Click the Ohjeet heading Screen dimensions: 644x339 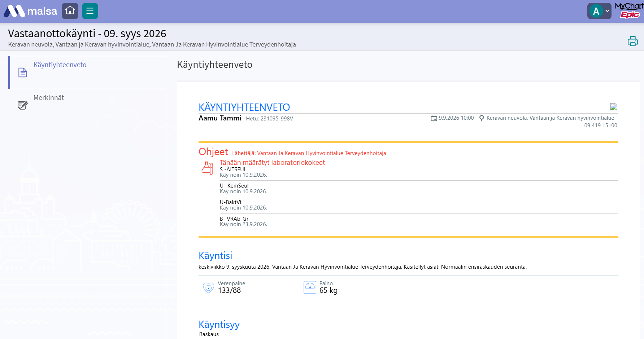coord(213,152)
